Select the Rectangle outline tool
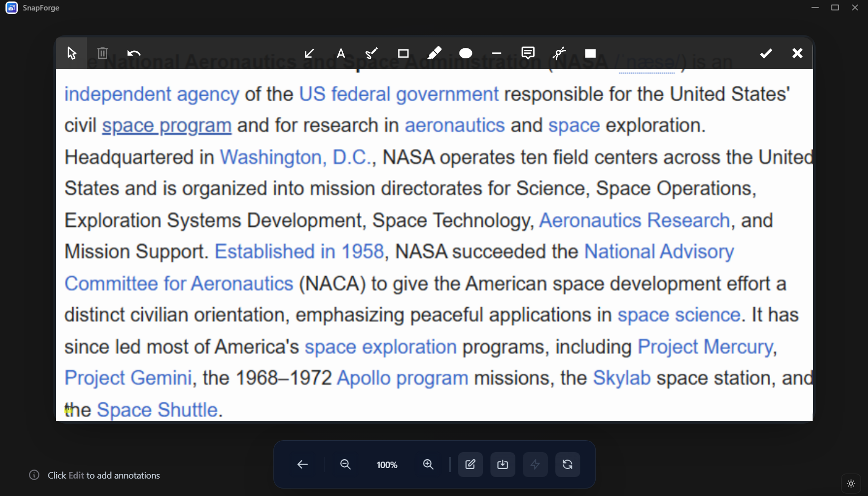The image size is (868, 496). [403, 53]
